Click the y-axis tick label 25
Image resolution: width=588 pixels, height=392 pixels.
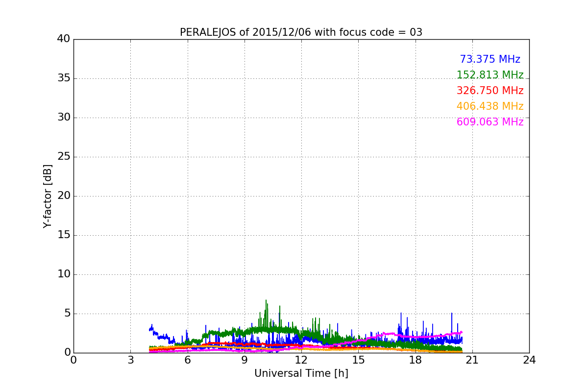[x=64, y=157]
